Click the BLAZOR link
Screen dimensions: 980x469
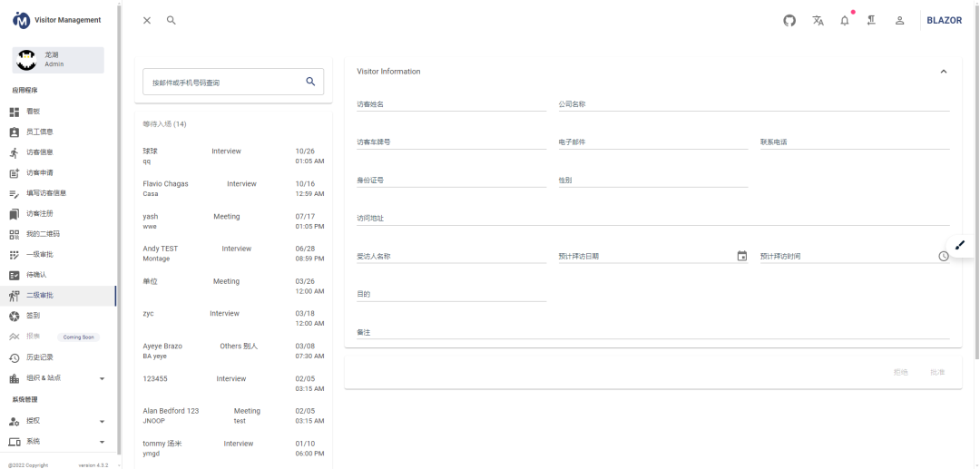tap(944, 21)
